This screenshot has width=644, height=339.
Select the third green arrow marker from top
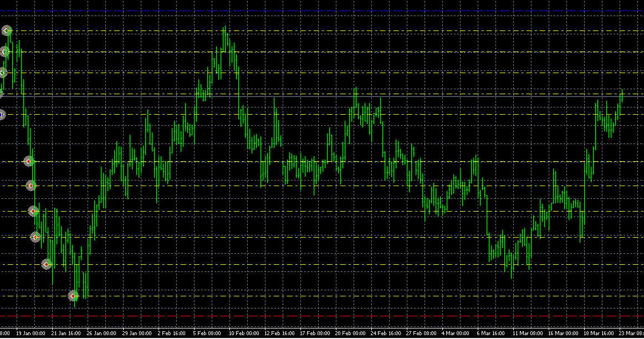[x=2, y=73]
